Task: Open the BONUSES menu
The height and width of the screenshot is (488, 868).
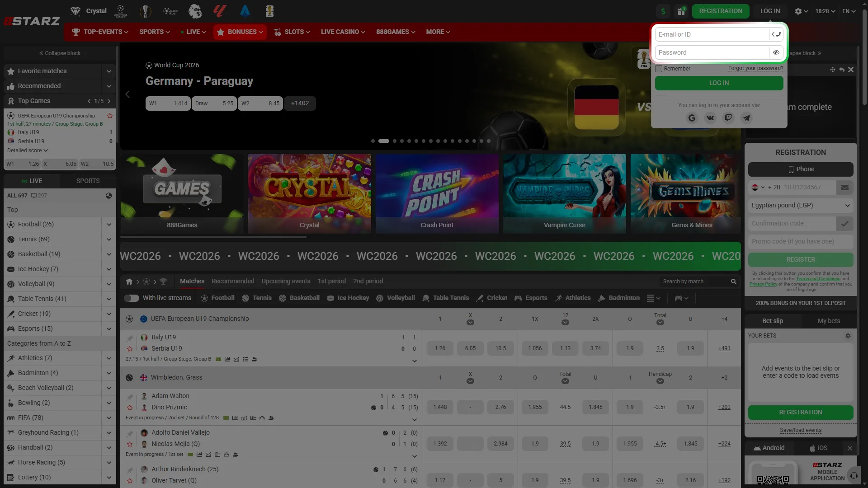Action: tap(240, 32)
